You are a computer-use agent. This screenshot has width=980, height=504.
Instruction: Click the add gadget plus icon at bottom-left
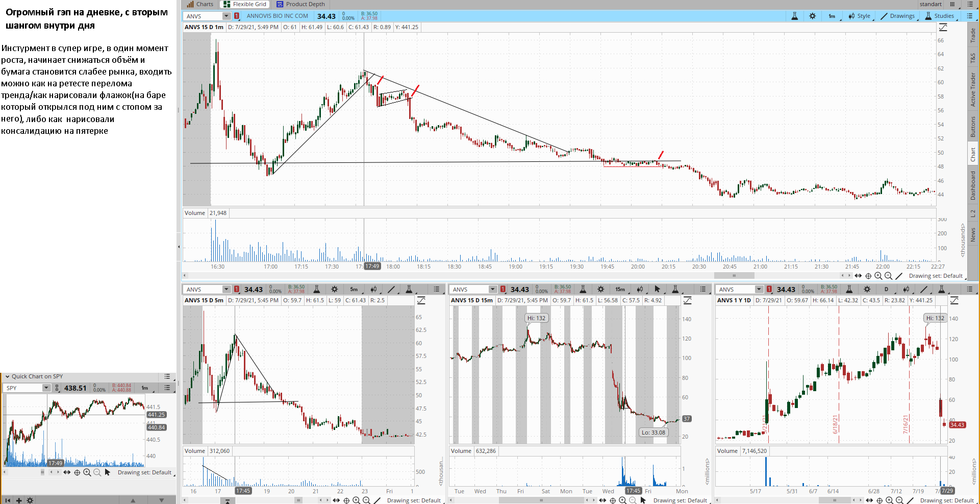(19, 500)
